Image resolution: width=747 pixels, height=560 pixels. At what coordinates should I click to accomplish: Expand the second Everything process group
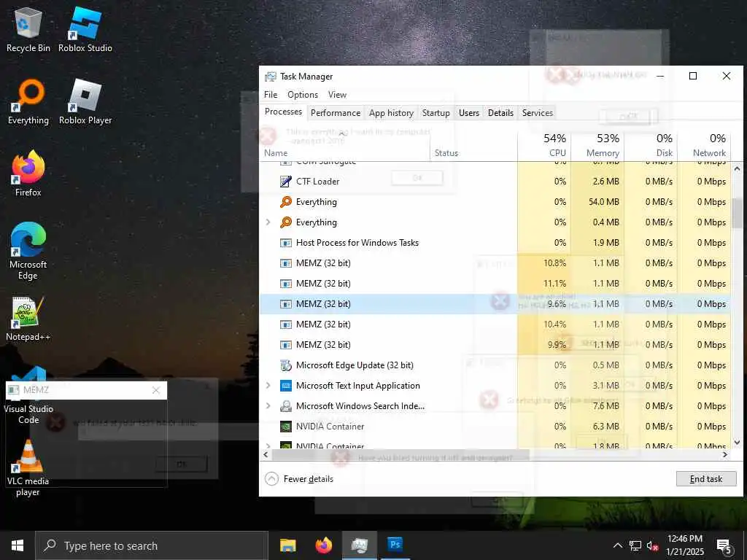(x=268, y=222)
